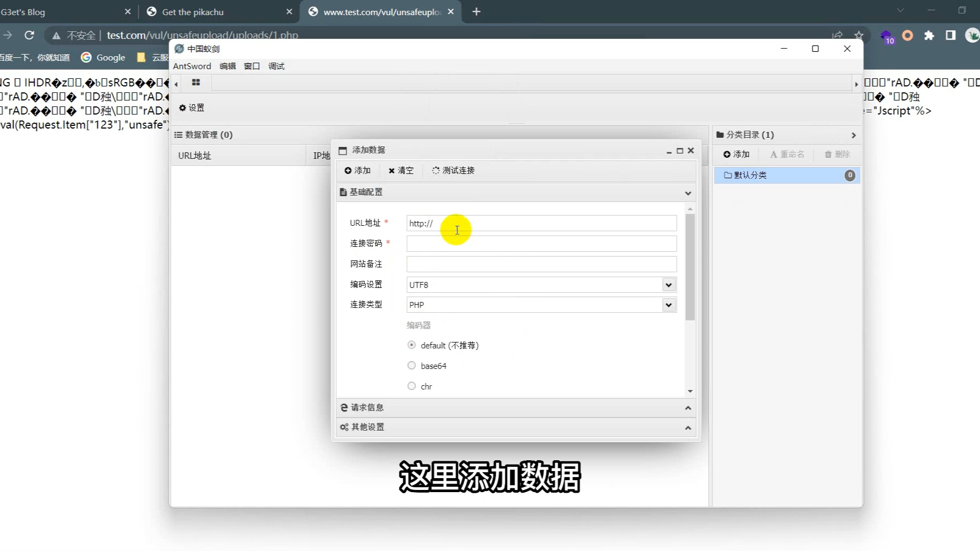Open a new browser tab
Screen dimensions: 980x551
click(476, 11)
